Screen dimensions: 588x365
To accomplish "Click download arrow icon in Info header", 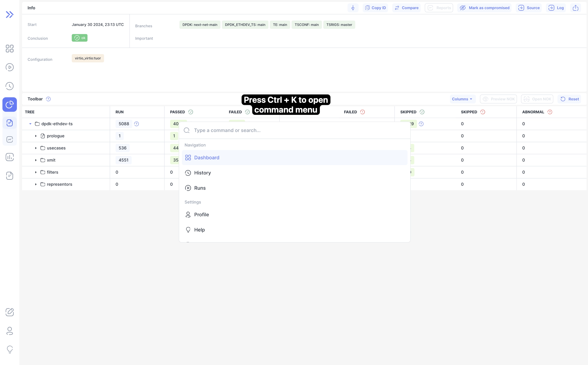I will 353,8.
